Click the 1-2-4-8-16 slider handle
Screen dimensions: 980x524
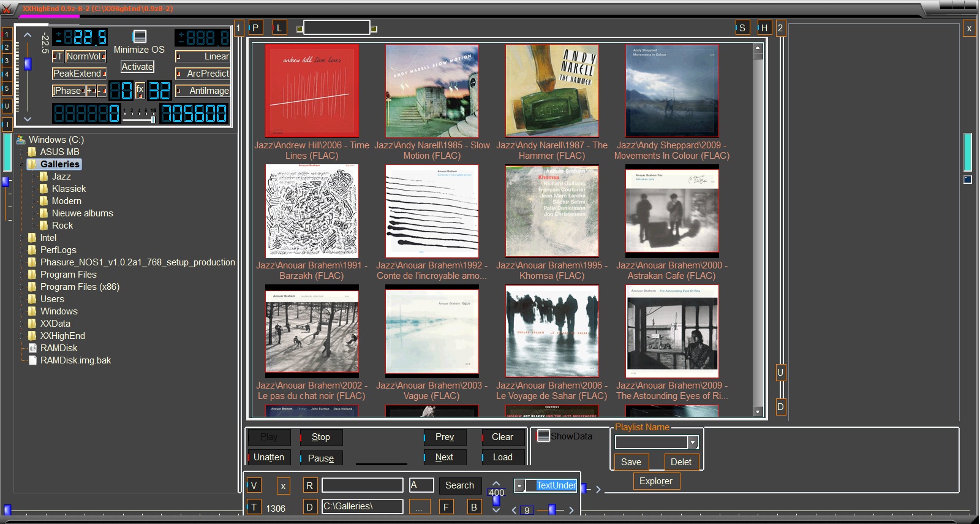(153, 120)
